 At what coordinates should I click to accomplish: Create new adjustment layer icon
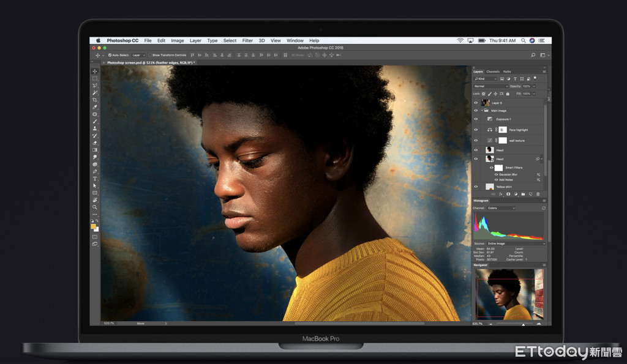pos(516,194)
